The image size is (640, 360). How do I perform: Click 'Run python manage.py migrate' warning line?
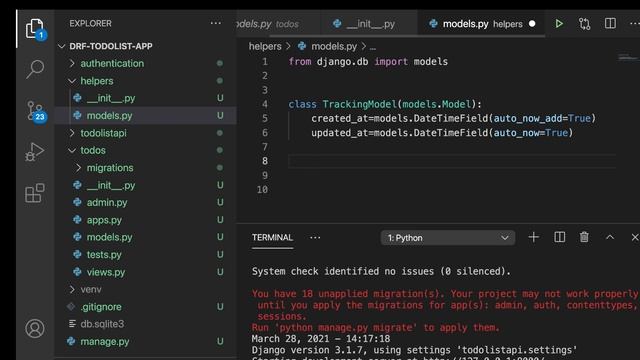pos(376,327)
